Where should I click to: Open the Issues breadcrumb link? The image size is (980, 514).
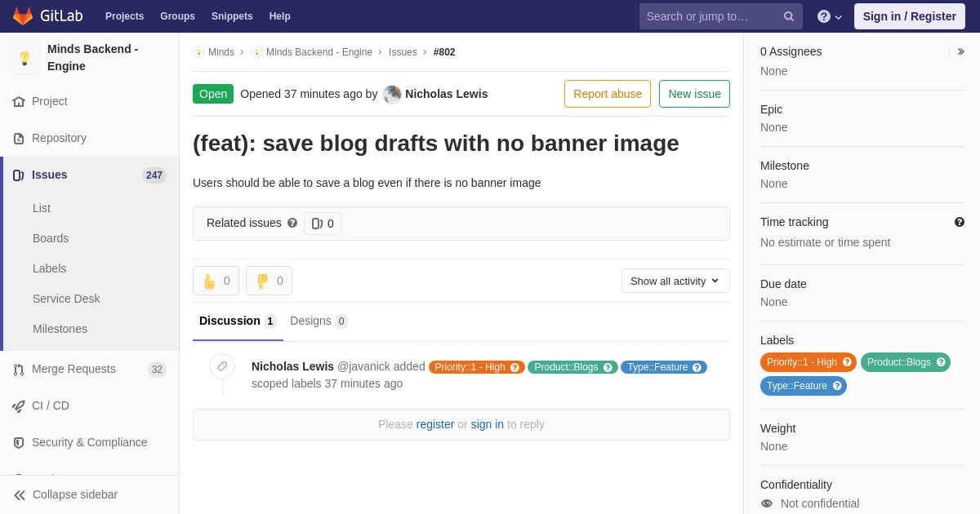pos(403,52)
